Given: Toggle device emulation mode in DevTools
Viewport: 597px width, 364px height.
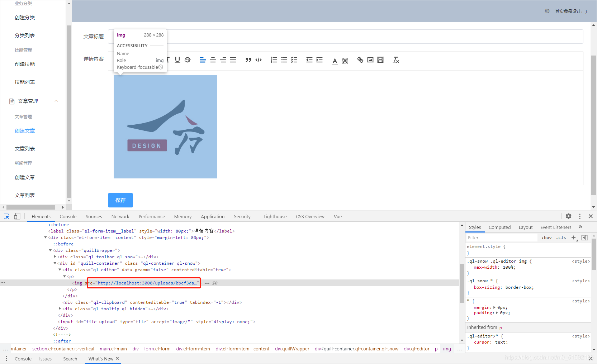Looking at the screenshot, I should (17, 216).
